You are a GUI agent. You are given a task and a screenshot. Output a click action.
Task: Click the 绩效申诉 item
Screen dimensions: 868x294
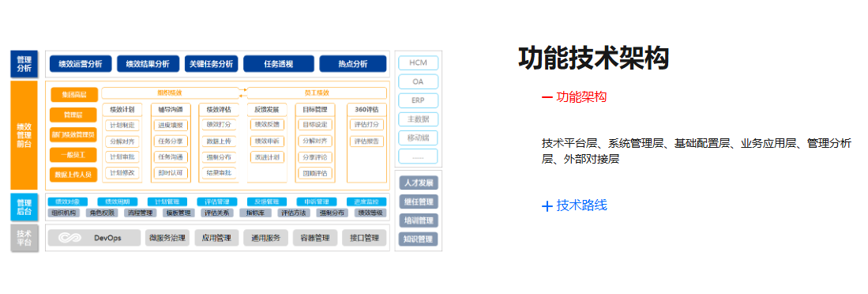(x=267, y=141)
